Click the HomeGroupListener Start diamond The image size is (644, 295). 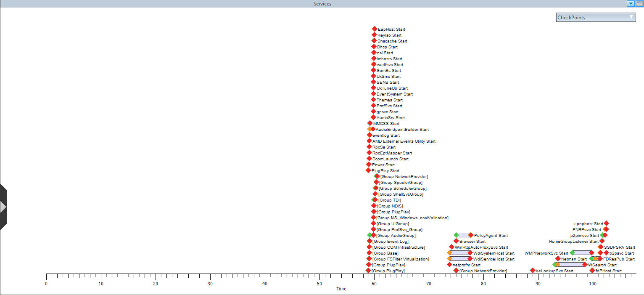click(602, 241)
